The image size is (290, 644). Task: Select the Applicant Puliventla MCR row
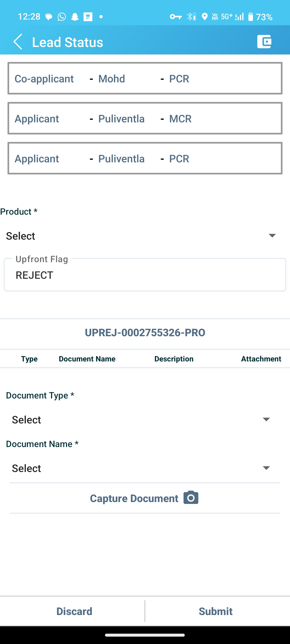(145, 118)
